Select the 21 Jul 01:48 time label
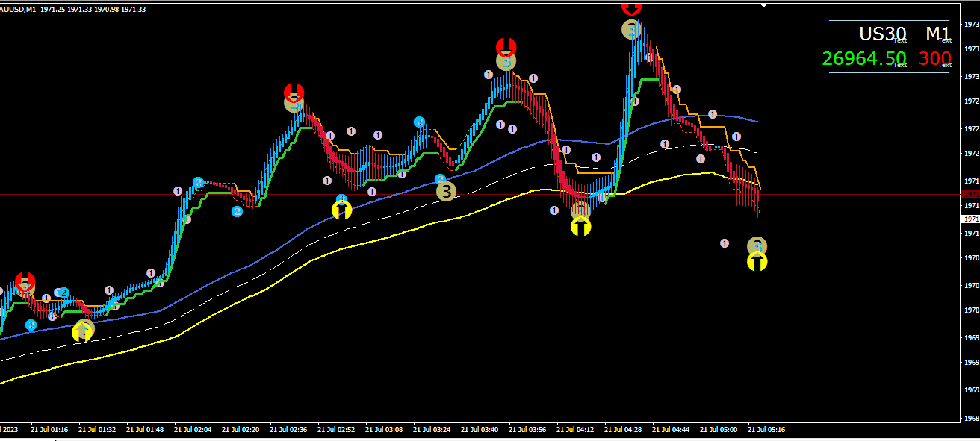The image size is (980, 441). (x=145, y=430)
